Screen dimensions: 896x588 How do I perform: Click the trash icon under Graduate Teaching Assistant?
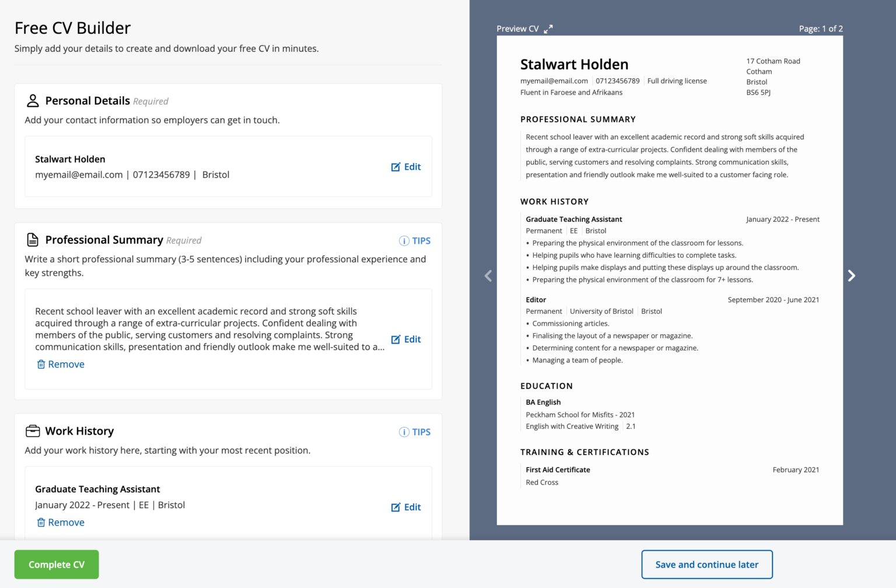click(x=41, y=522)
